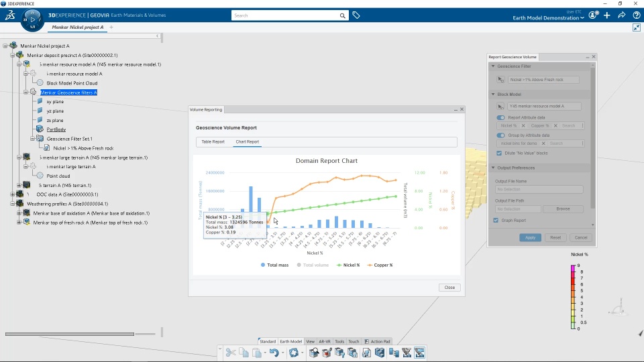This screenshot has width=644, height=362.
Task: Toggle Report Attribute data switch
Action: pyautogui.click(x=500, y=117)
